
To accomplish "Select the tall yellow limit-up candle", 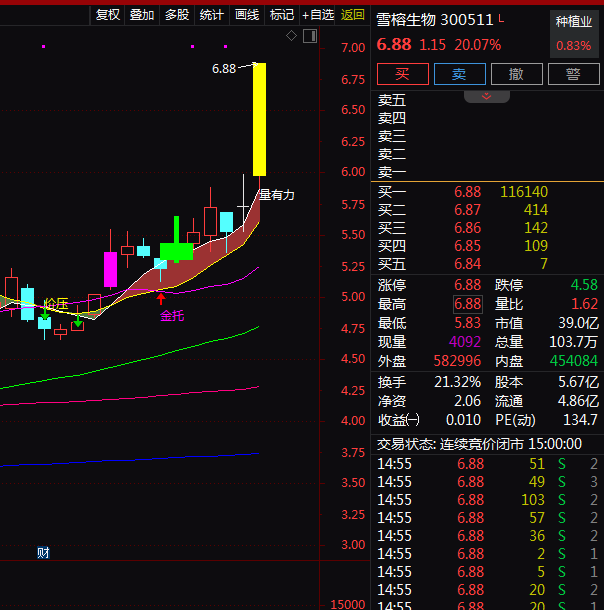I will point(259,119).
